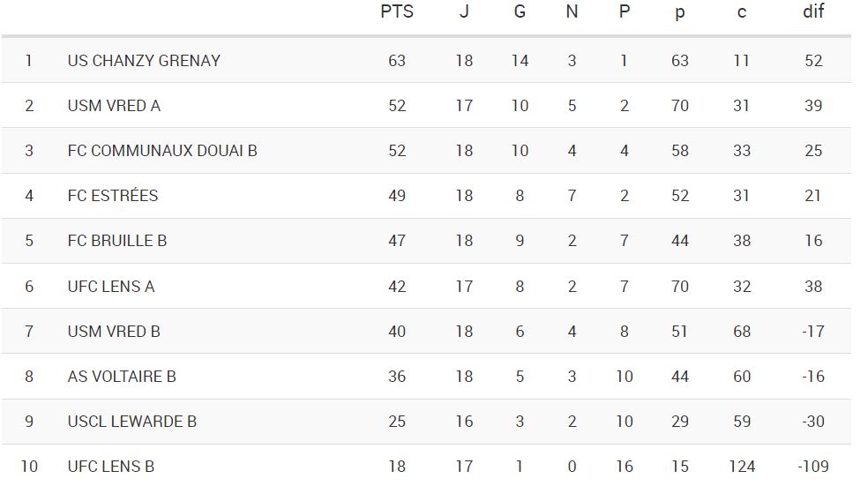Click UFC LENS B's -109 goal difference
868x486 pixels.
click(x=812, y=467)
